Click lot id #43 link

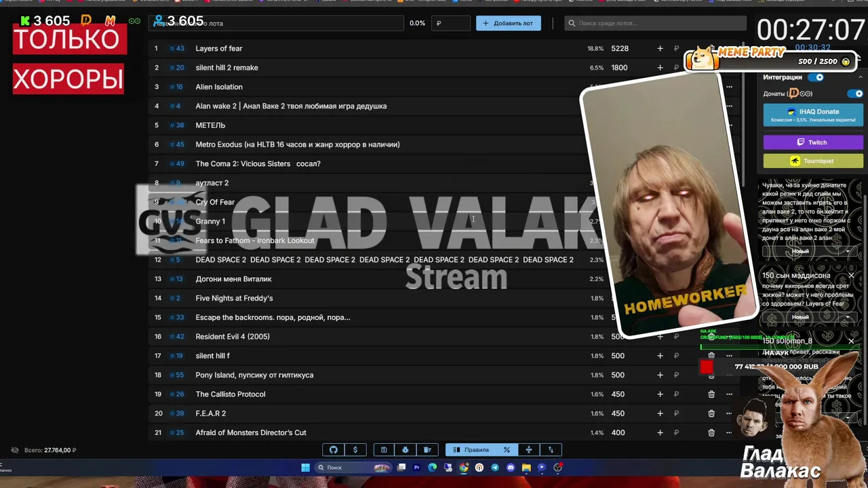tap(177, 49)
